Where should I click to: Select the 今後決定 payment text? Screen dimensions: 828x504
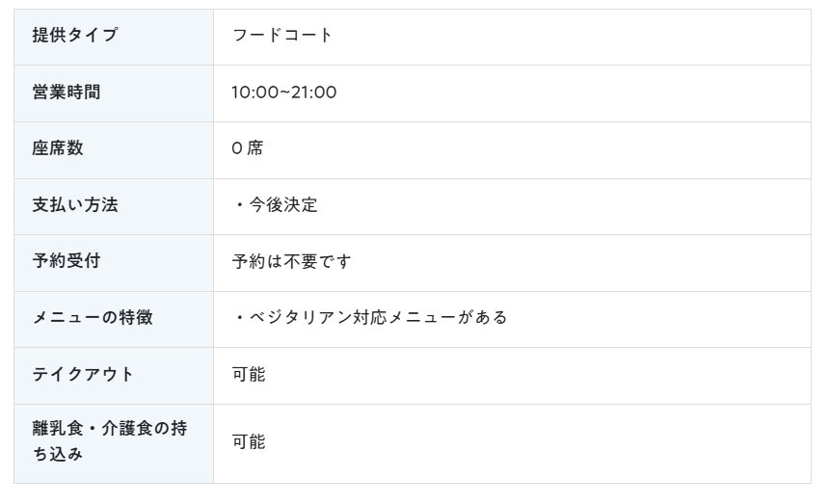pos(283,204)
